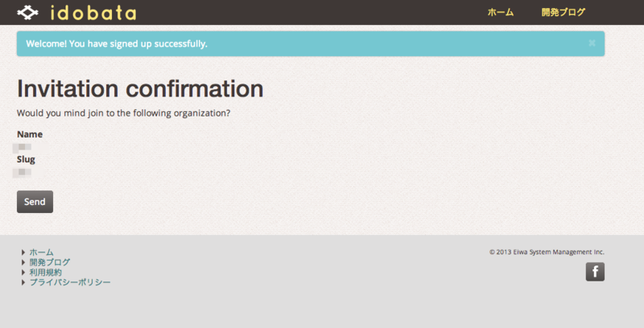Follow the 開発ブログ link in footer
This screenshot has width=644, height=328.
50,262
